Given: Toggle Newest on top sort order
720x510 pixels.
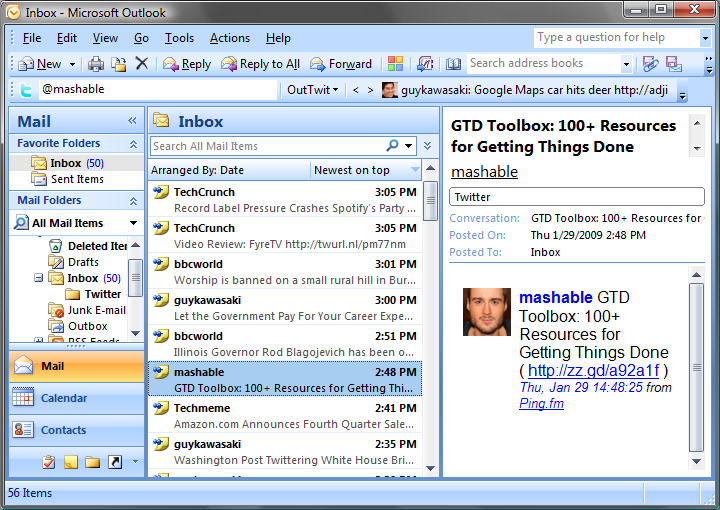Looking at the screenshot, I should (366, 170).
